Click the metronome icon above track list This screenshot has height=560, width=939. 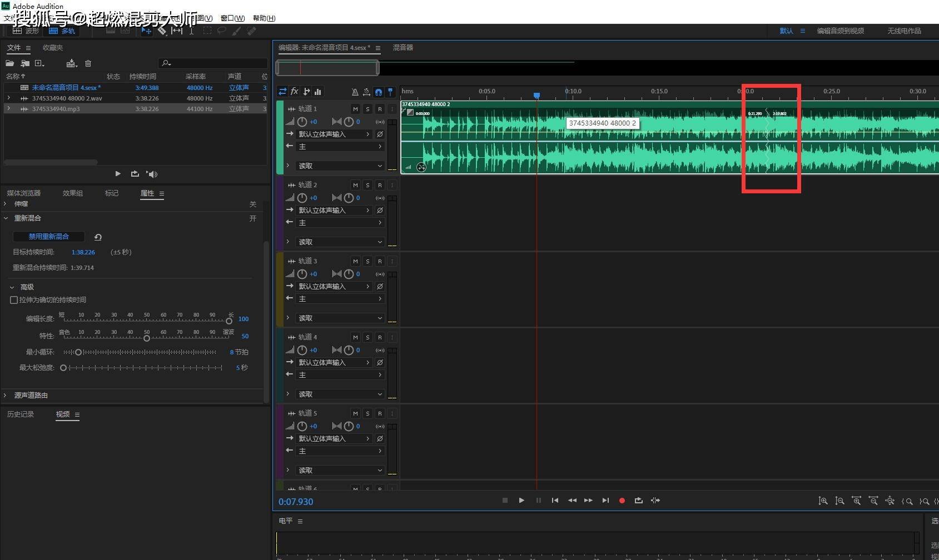pyautogui.click(x=355, y=92)
